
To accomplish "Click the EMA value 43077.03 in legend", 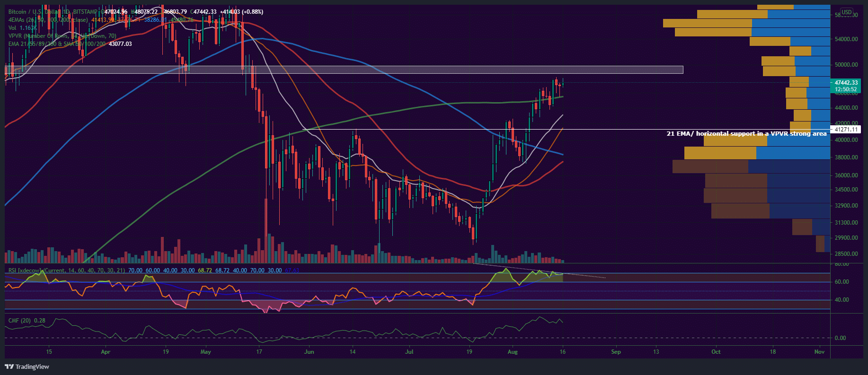I will [121, 44].
